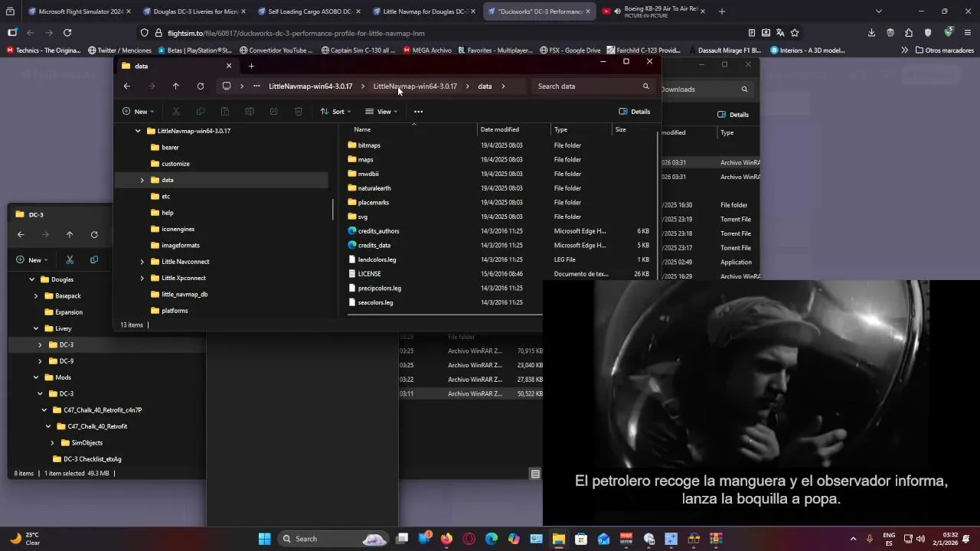Image resolution: width=980 pixels, height=551 pixels.
Task: Click data segment in address breadcrumb
Action: [x=485, y=86]
